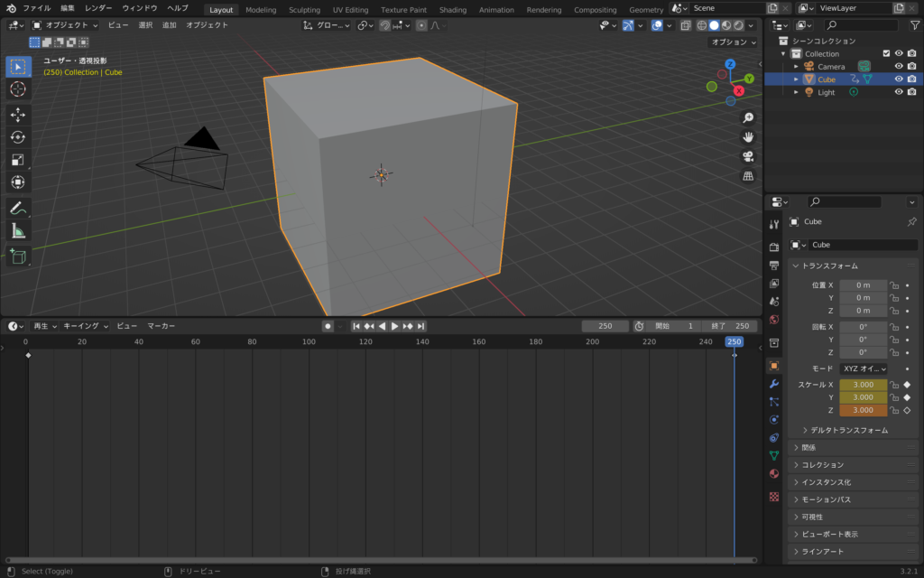Hide the Light object in viewport

(x=899, y=92)
